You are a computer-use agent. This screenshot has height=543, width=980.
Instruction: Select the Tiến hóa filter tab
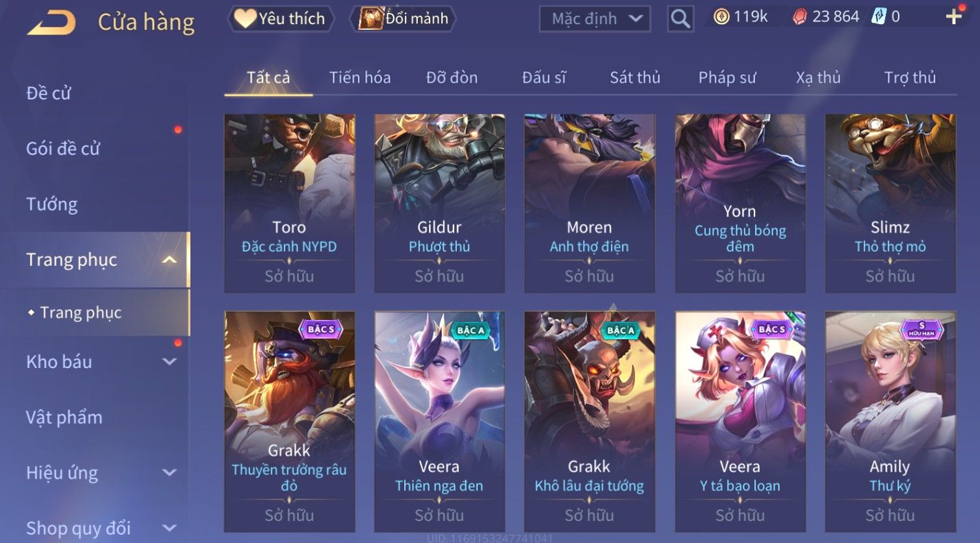[360, 77]
